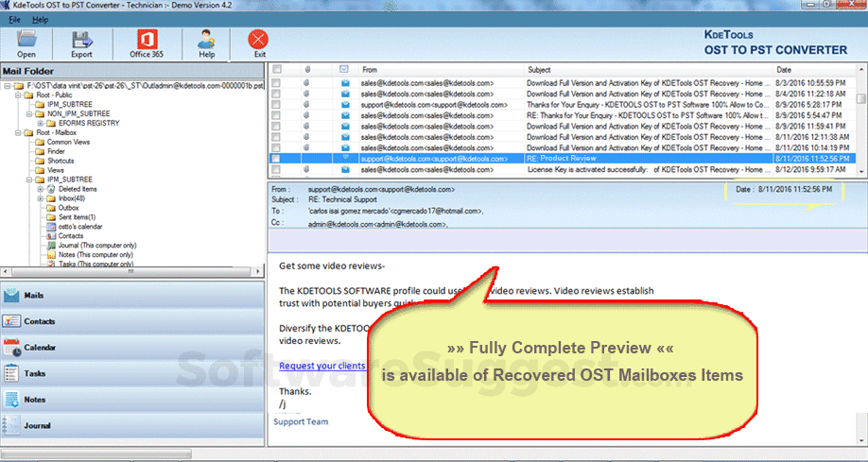
Task: Check the box for 8/4/2016 11:22:18 AM mail
Action: pyautogui.click(x=276, y=94)
